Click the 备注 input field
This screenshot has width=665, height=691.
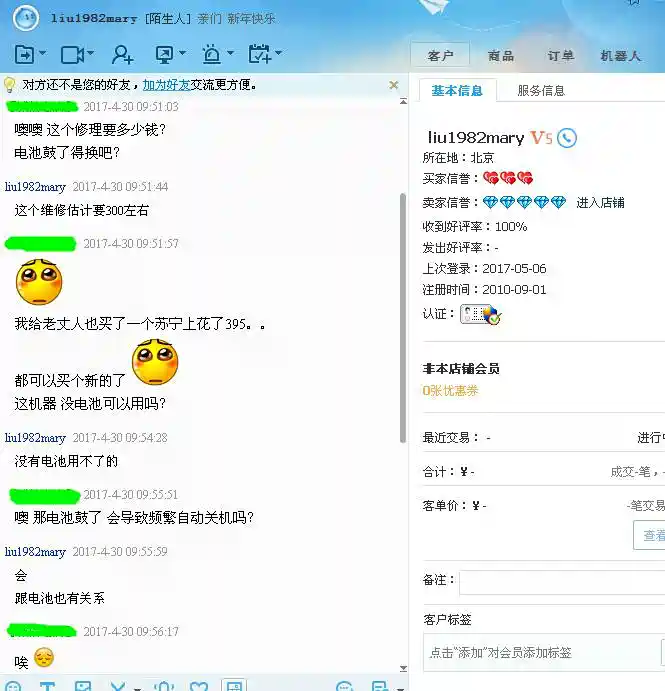click(560, 581)
